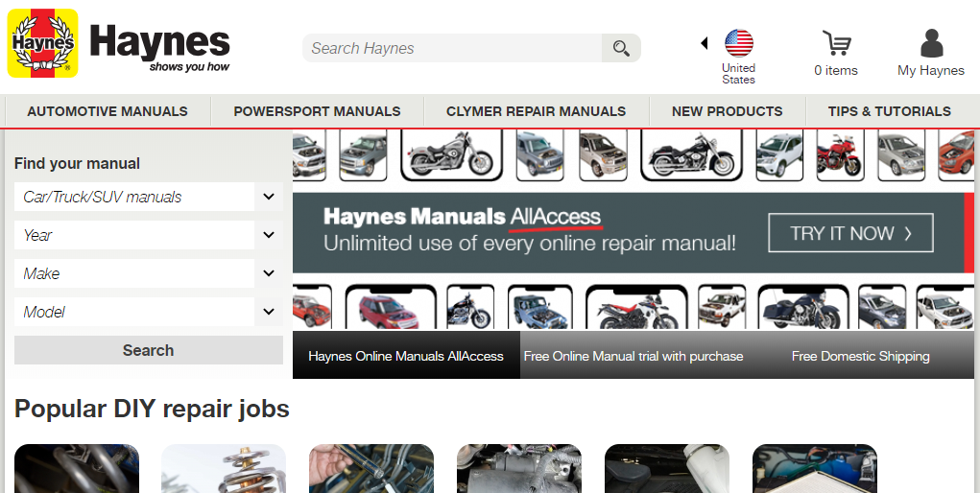Click the 0 items cart label
This screenshot has width=980, height=493.
click(x=836, y=71)
